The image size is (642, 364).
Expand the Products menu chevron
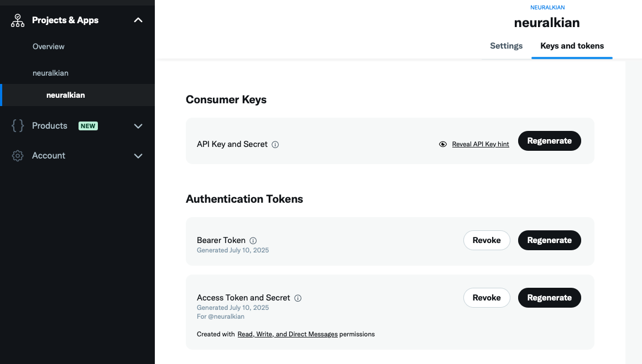[x=138, y=126]
